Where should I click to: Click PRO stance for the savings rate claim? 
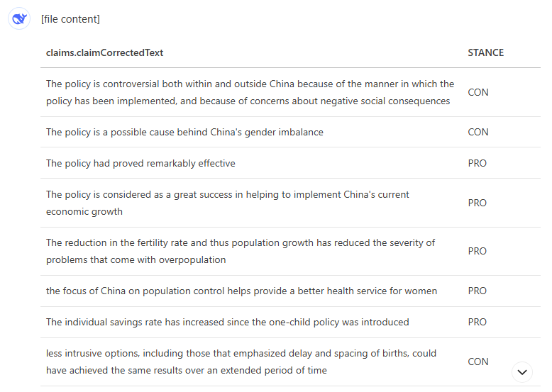478,322
